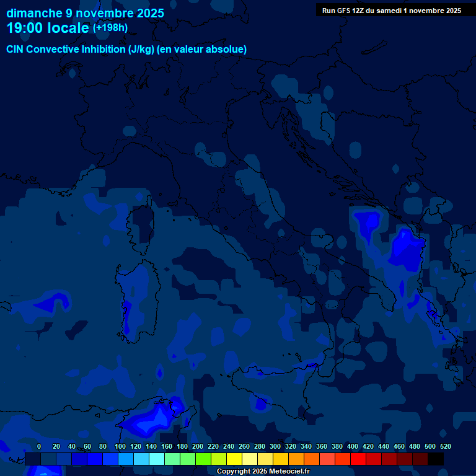Select the '19:00 locale' time text
The height and width of the screenshot is (476, 476).
coord(48,29)
